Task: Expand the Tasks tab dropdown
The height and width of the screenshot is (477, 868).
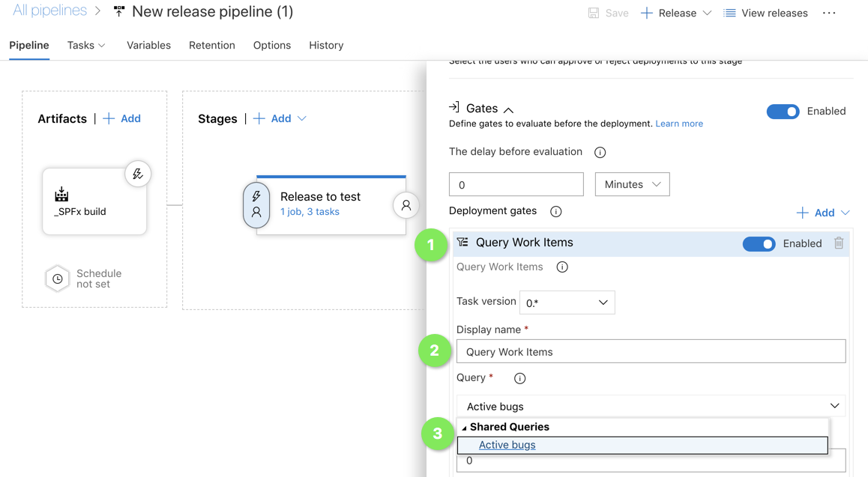Action: click(102, 46)
